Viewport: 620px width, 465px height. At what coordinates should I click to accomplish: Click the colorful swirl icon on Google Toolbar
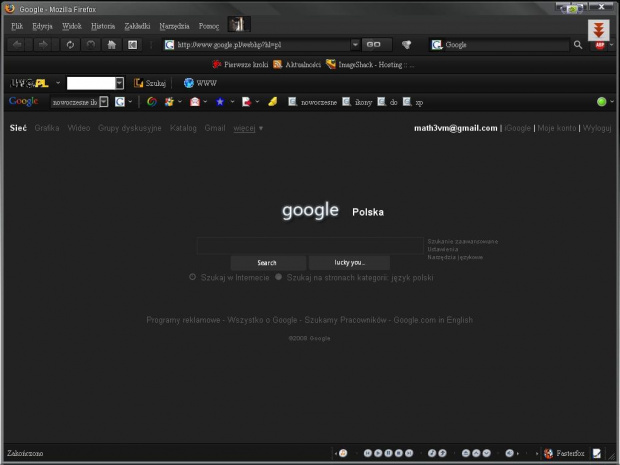tap(151, 102)
